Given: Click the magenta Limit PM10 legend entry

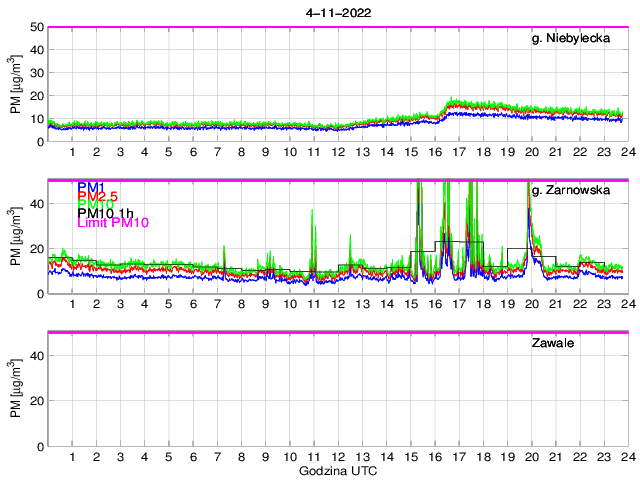Looking at the screenshot, I should pyautogui.click(x=112, y=223).
